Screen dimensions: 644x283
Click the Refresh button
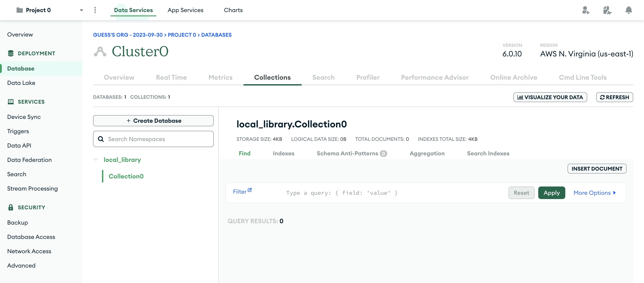(614, 97)
